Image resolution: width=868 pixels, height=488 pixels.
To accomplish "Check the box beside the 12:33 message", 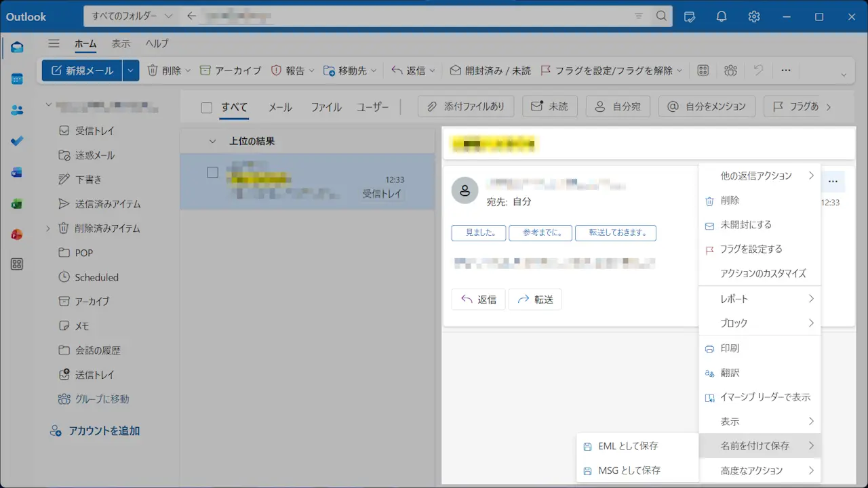I will (212, 172).
